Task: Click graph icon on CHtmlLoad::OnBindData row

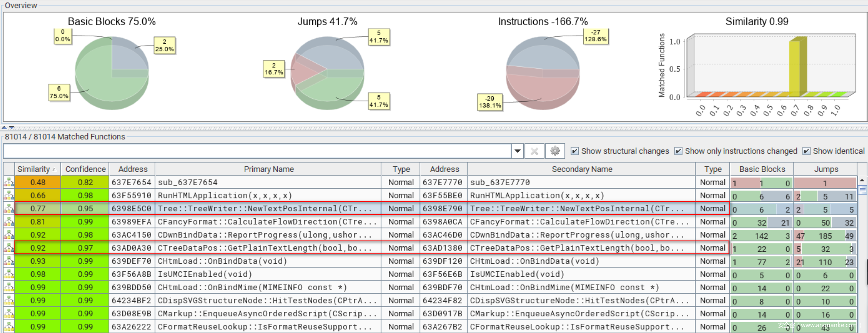Action: click(9, 261)
